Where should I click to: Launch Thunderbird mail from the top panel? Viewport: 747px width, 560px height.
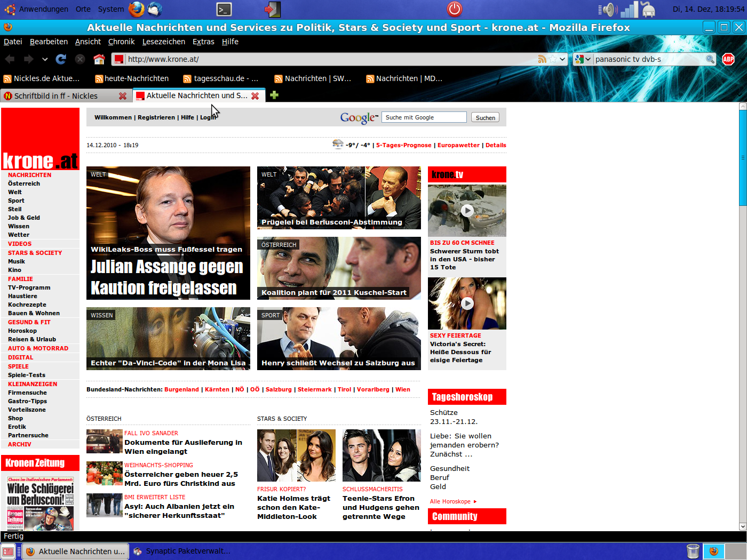pyautogui.click(x=155, y=9)
